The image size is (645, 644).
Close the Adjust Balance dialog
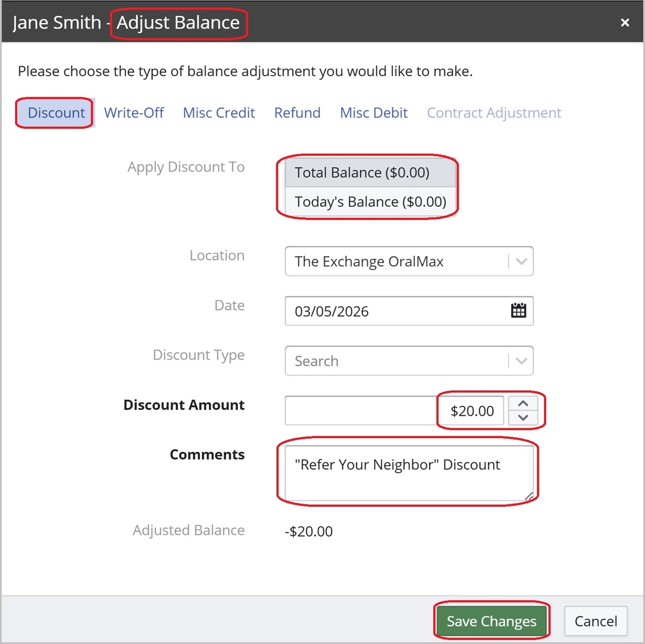625,22
